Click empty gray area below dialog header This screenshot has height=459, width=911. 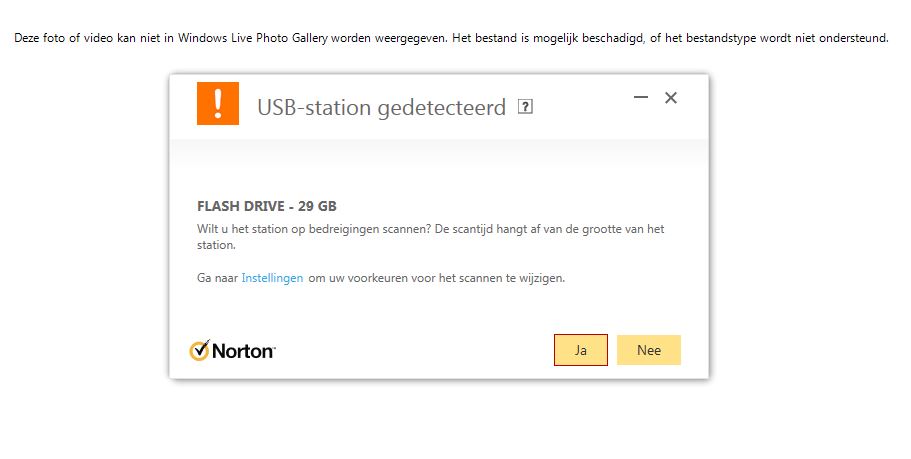click(x=438, y=160)
